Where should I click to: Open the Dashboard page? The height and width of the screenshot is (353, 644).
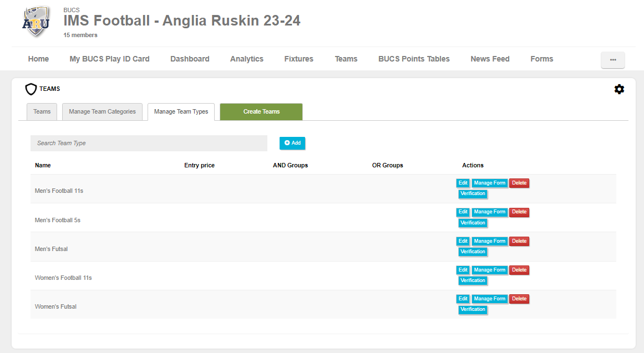190,59
